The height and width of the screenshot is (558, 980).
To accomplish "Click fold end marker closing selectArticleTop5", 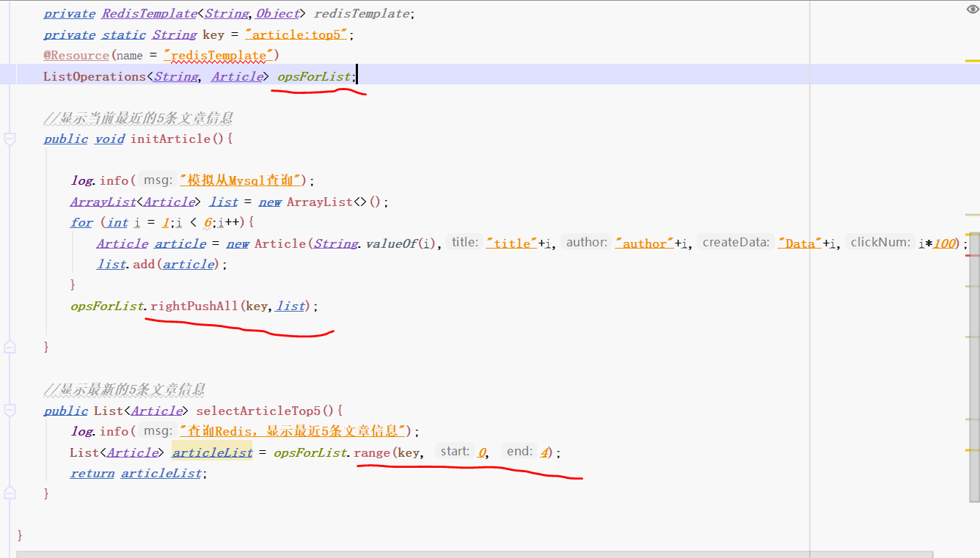I will [x=10, y=493].
